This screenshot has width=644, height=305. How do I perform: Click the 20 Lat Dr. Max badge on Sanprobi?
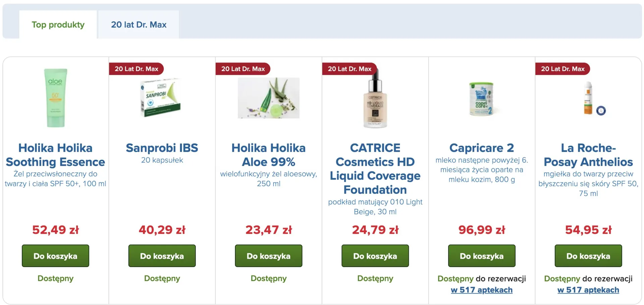pos(136,69)
